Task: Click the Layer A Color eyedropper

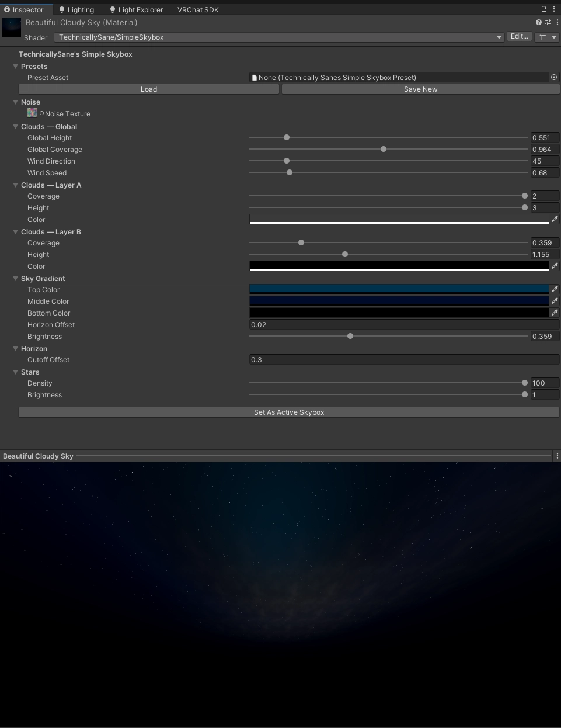Action: 555,219
